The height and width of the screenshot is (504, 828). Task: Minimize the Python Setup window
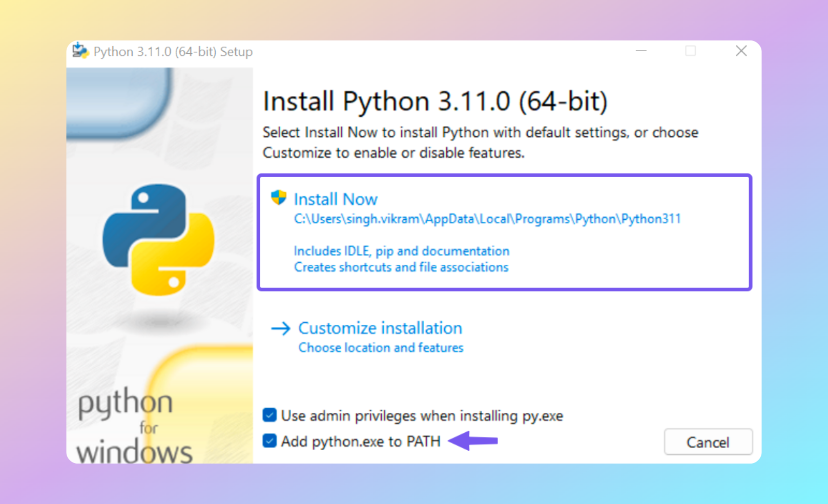(641, 51)
